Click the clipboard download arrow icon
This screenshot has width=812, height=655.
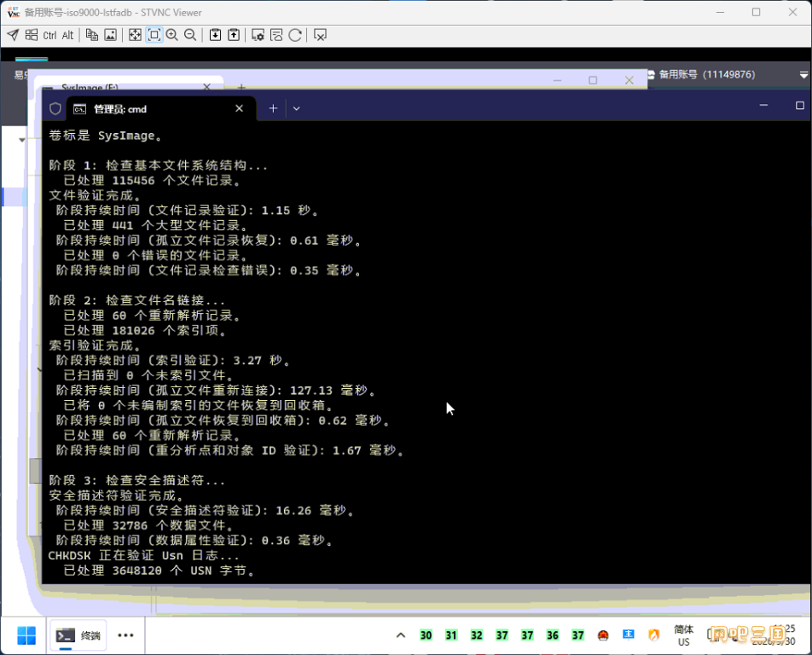pyautogui.click(x=215, y=35)
